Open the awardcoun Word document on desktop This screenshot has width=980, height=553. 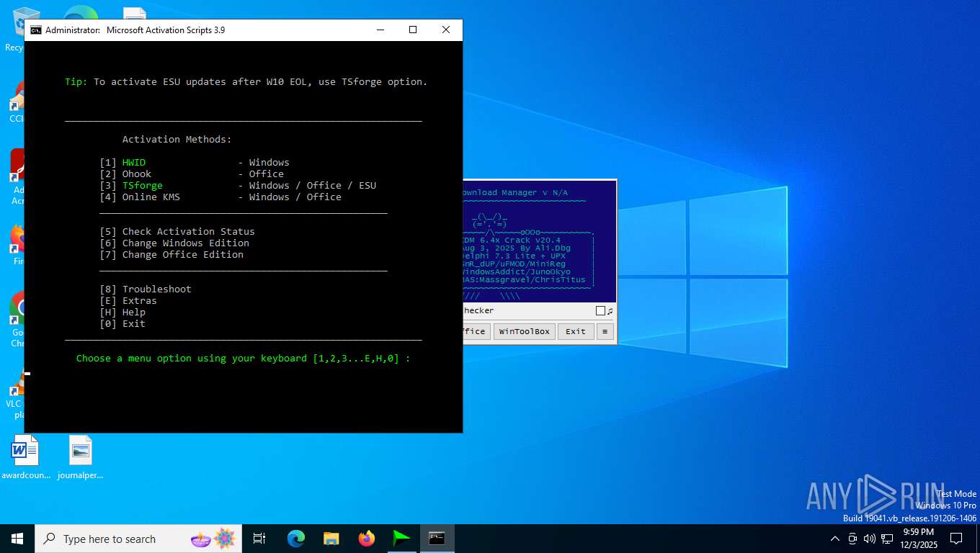(x=26, y=458)
